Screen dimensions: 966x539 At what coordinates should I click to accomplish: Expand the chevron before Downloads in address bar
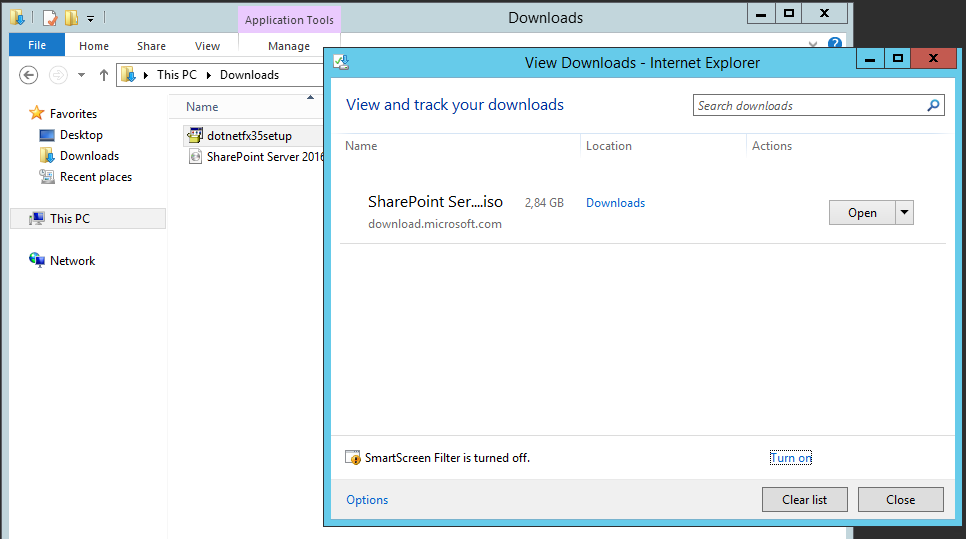[209, 75]
